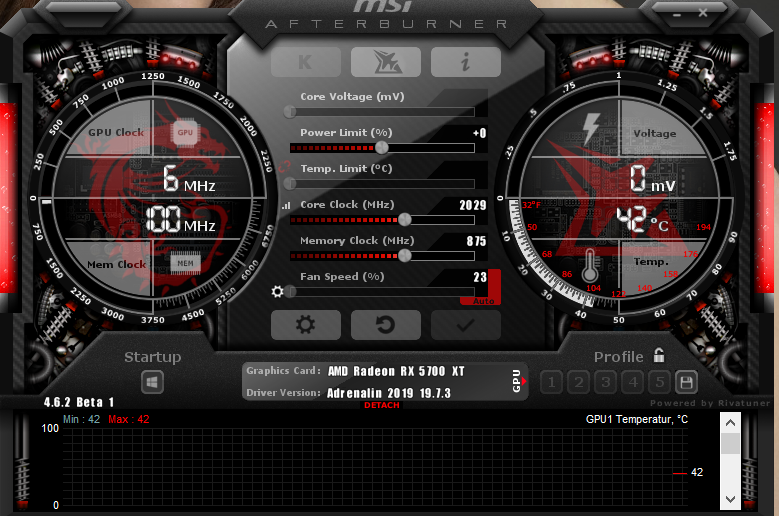Click the graphics card name AMD Radeon RX 5700 XT
779x516 pixels.
tap(396, 371)
